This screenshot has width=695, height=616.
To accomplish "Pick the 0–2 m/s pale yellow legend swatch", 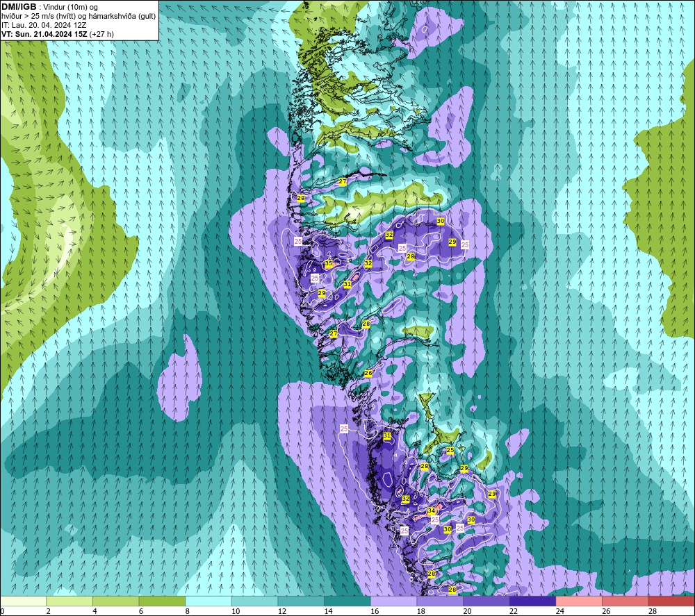I will [x=23, y=601].
